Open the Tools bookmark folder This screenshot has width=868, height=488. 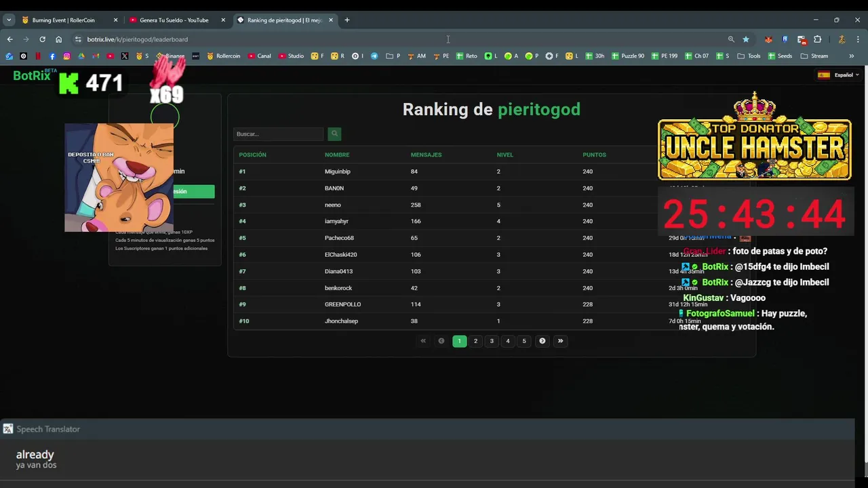(x=749, y=56)
